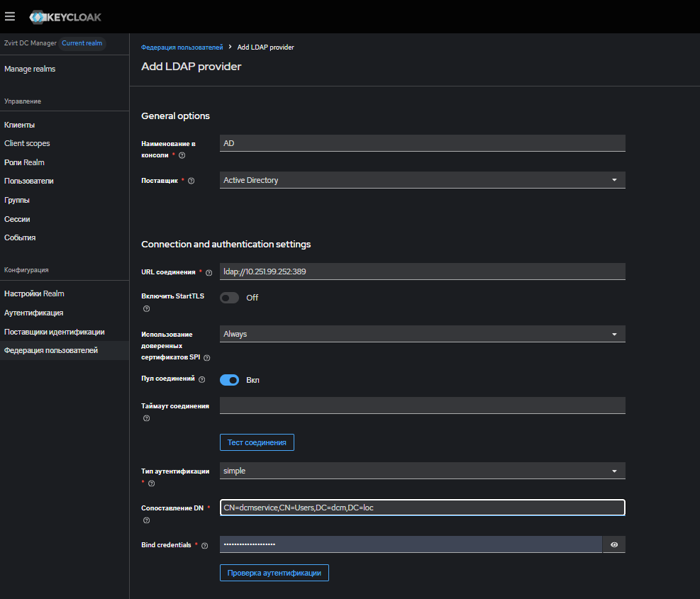This screenshot has height=599, width=700.
Task: Open Настройки Realm page
Action: [34, 293]
